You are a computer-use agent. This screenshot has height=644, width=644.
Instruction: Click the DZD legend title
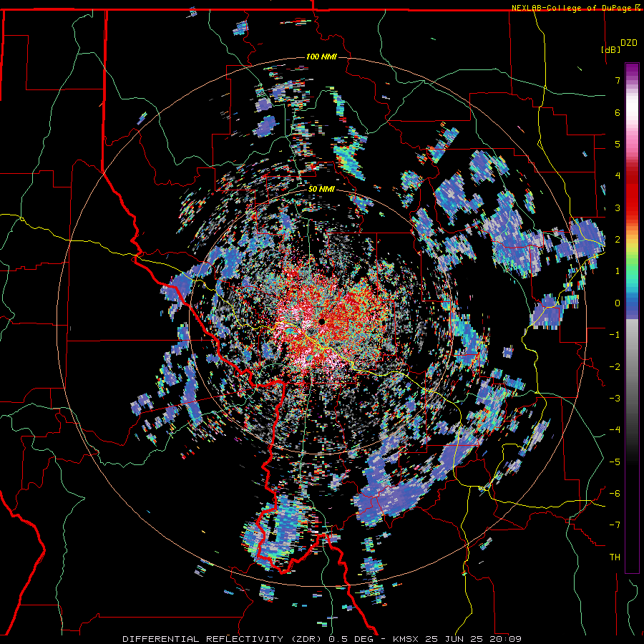pos(629,43)
